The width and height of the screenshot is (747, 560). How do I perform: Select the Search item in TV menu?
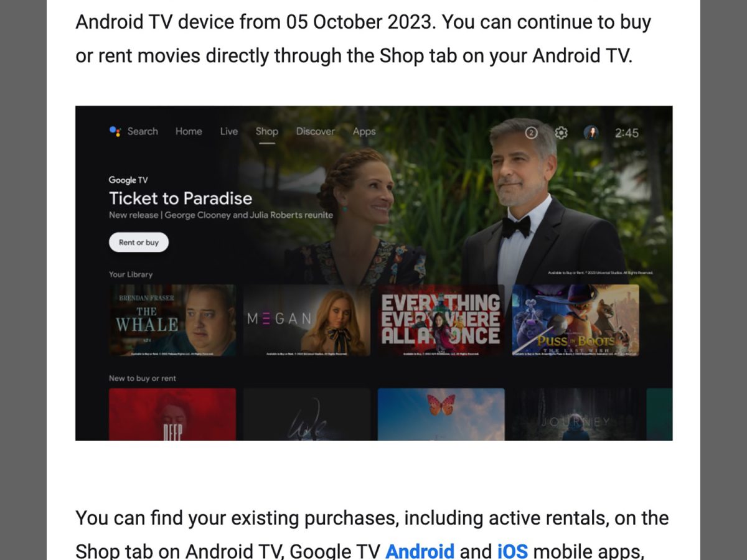pyautogui.click(x=143, y=131)
